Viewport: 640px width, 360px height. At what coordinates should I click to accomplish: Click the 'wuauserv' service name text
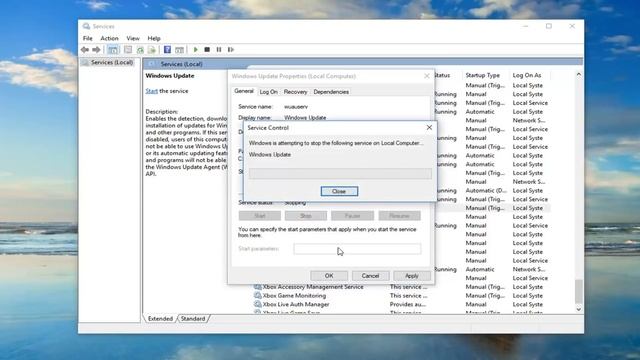coord(296,107)
